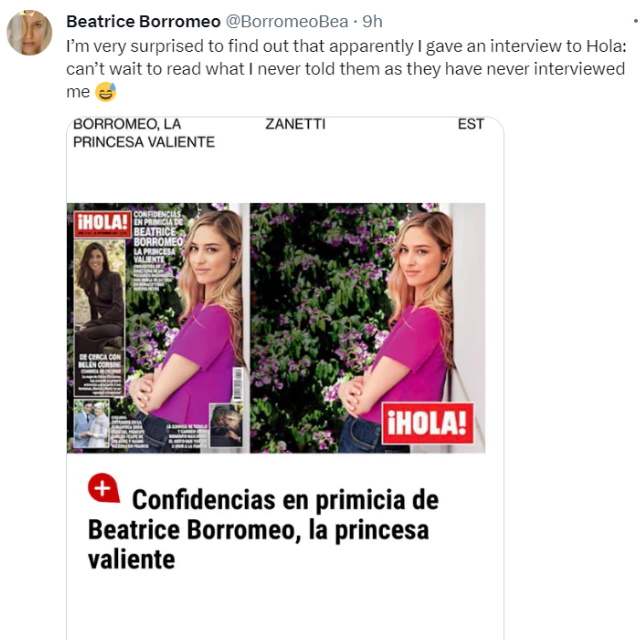Screen dimensions: 640x640
Task: Click the barcode on the magazine cover
Action: 237,384
